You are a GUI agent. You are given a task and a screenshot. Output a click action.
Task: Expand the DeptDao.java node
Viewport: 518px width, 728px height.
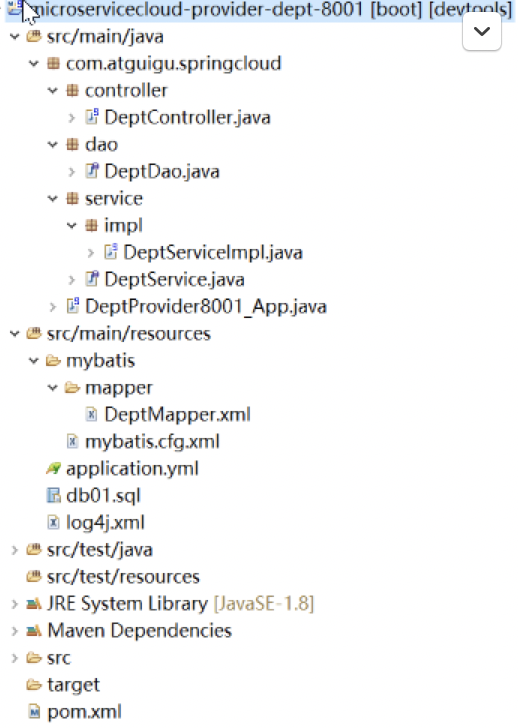point(71,171)
